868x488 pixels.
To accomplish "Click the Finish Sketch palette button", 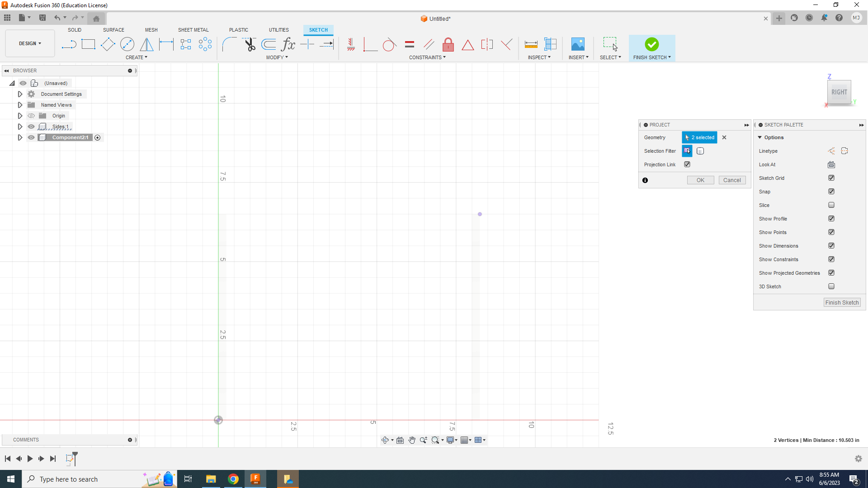I will pos(842,303).
